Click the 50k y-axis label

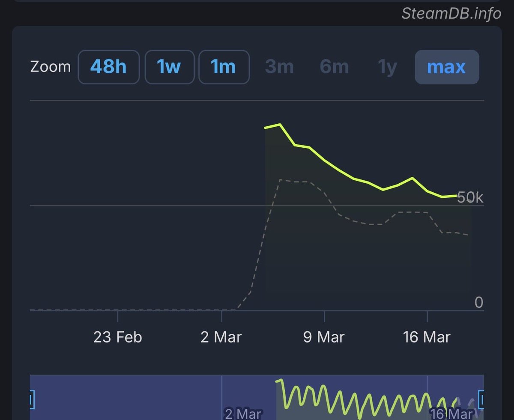pyautogui.click(x=470, y=198)
